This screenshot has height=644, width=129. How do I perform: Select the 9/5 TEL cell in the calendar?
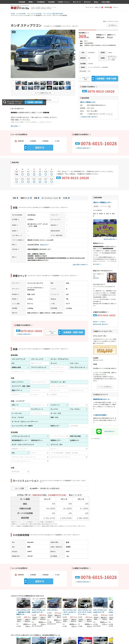[17, 173]
